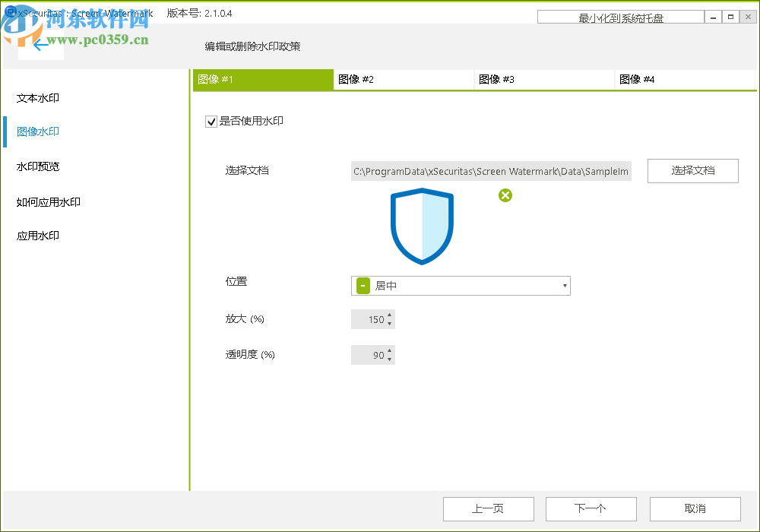760x532 pixels.
Task: Remove the selected watermark image
Action: 505,195
